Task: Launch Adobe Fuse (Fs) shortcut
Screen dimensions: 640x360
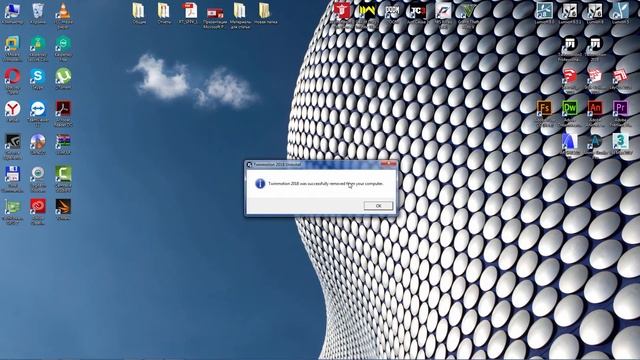Action: [x=544, y=113]
